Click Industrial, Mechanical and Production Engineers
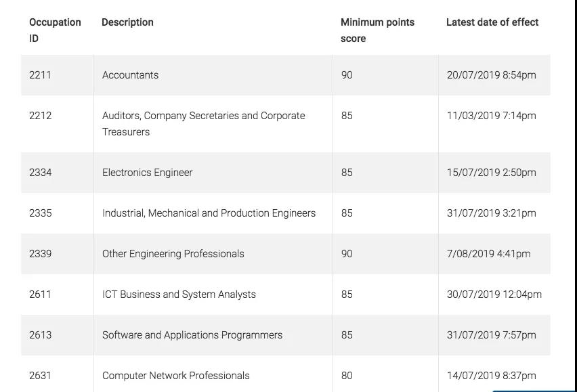 (x=209, y=213)
